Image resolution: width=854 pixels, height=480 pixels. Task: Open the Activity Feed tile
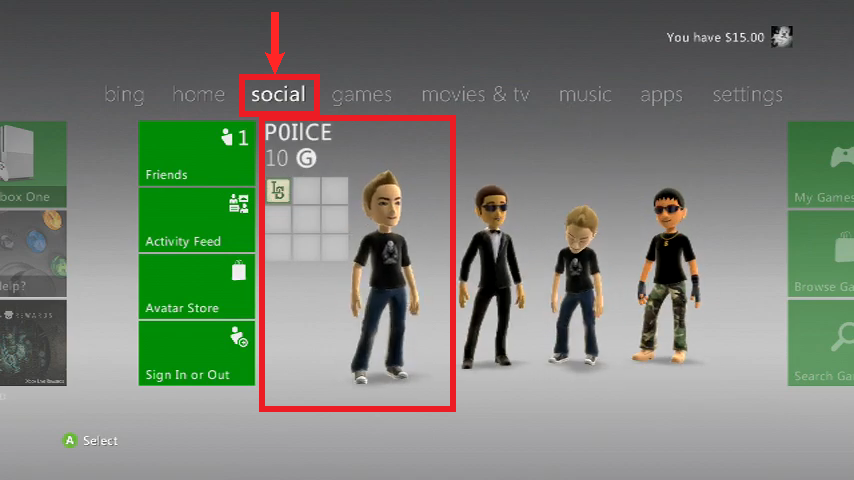(197, 220)
